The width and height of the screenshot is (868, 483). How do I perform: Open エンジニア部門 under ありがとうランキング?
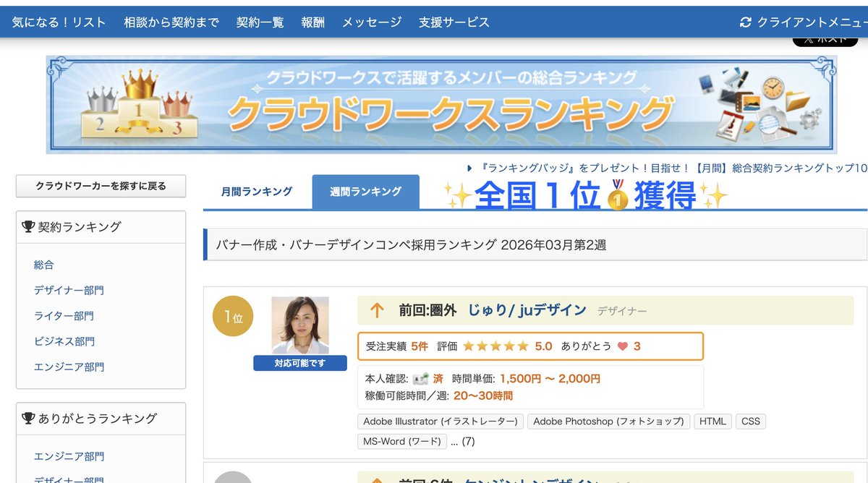[x=69, y=456]
